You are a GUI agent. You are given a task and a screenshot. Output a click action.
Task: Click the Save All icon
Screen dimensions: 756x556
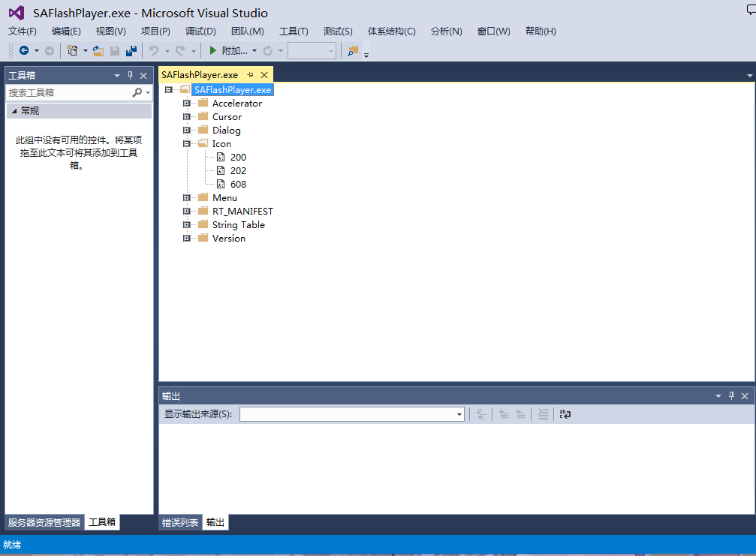coord(131,50)
